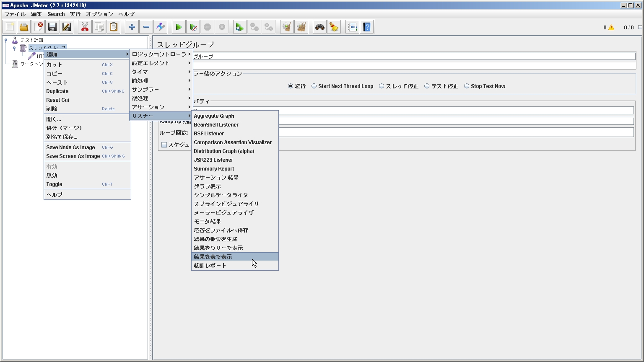Click Remote start all icon
The height and width of the screenshot is (362, 644).
click(240, 27)
